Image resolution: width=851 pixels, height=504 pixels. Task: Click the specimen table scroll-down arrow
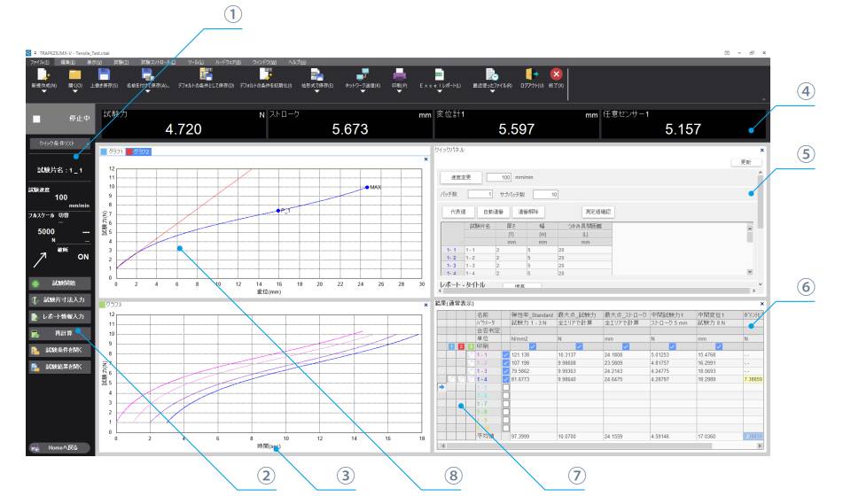click(x=750, y=272)
